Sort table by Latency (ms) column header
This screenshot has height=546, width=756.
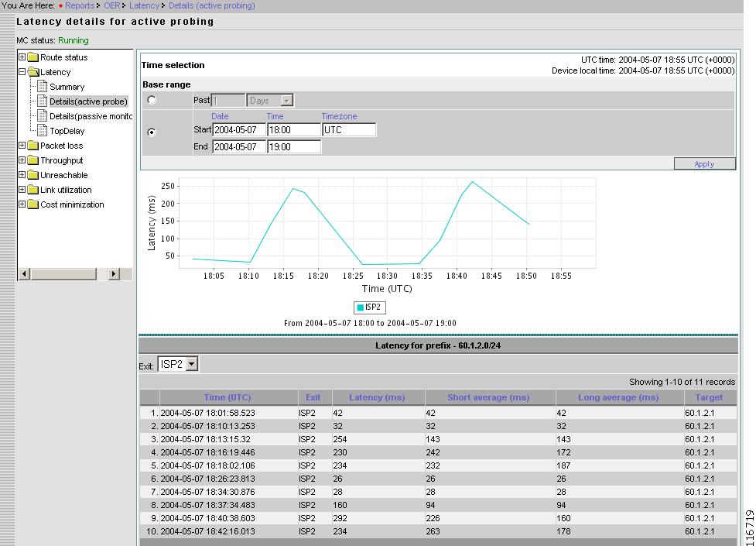click(377, 397)
